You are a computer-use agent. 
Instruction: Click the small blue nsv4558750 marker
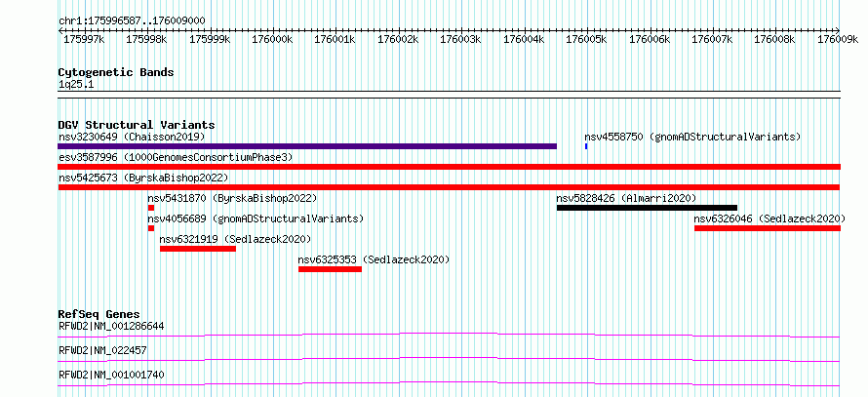click(586, 146)
